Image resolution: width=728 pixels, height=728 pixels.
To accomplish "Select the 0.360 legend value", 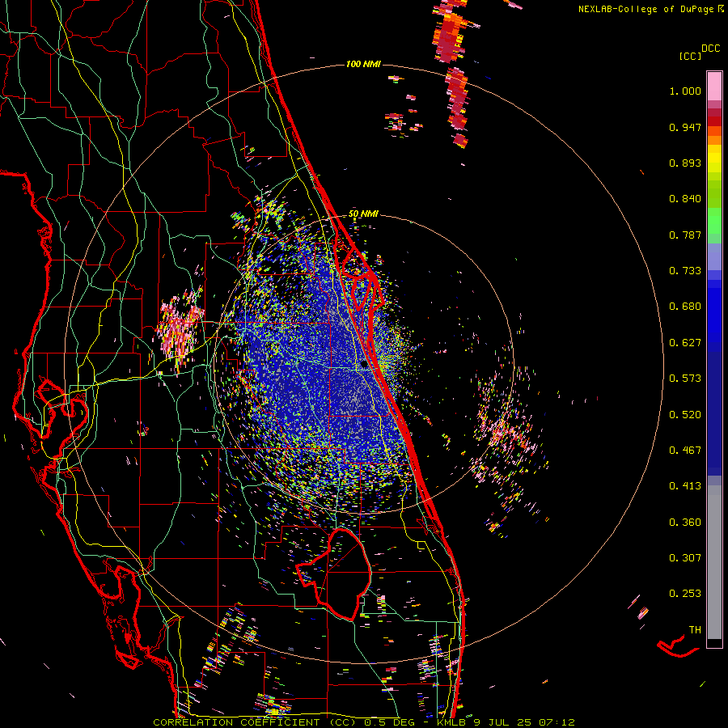I will pos(685,523).
